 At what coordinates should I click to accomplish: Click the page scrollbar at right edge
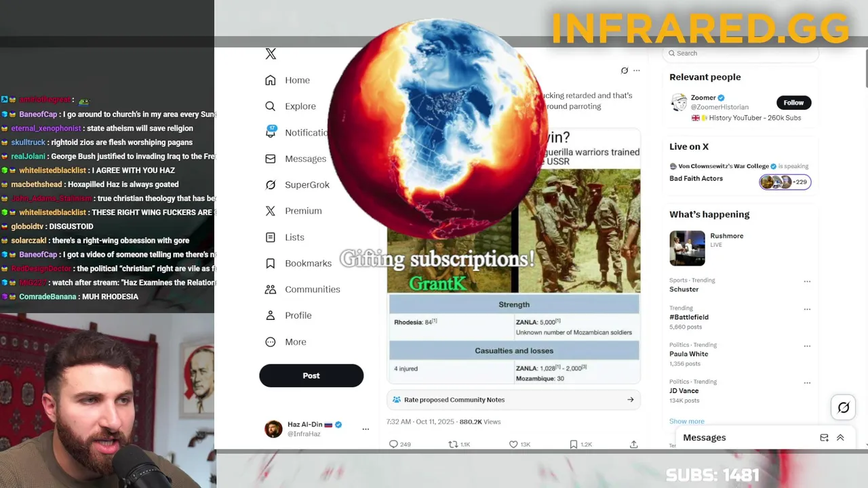click(x=865, y=68)
